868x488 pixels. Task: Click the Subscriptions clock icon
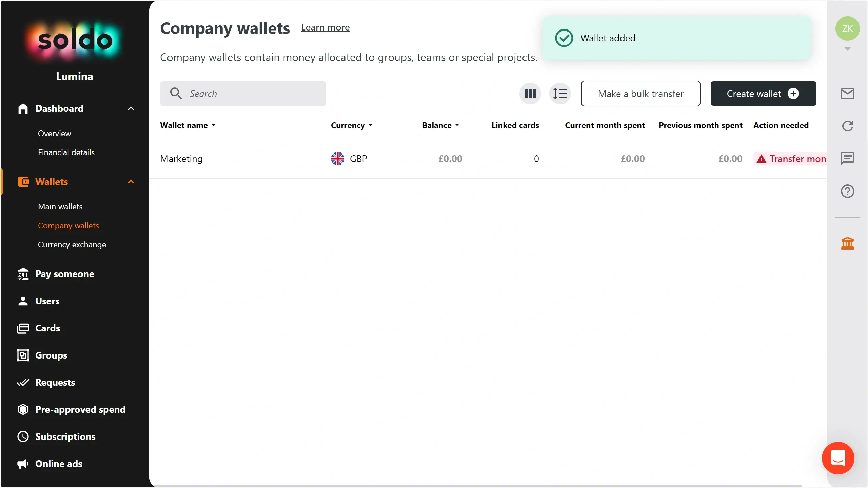[23, 436]
